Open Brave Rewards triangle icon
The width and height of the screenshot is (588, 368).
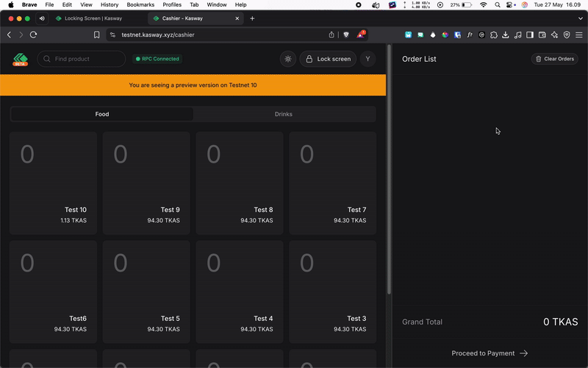(360, 35)
